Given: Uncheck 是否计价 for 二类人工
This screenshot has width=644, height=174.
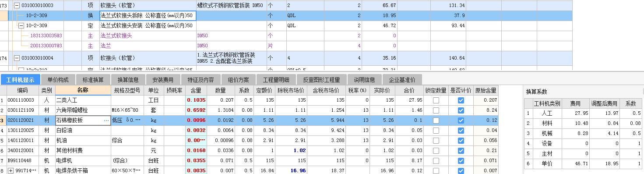Looking at the screenshot, I should (461, 100).
